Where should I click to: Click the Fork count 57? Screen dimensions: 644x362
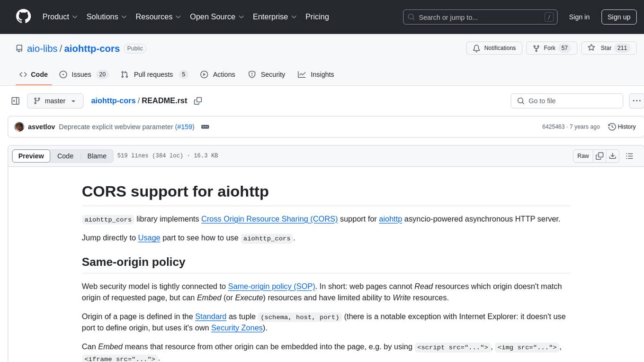coord(564,48)
